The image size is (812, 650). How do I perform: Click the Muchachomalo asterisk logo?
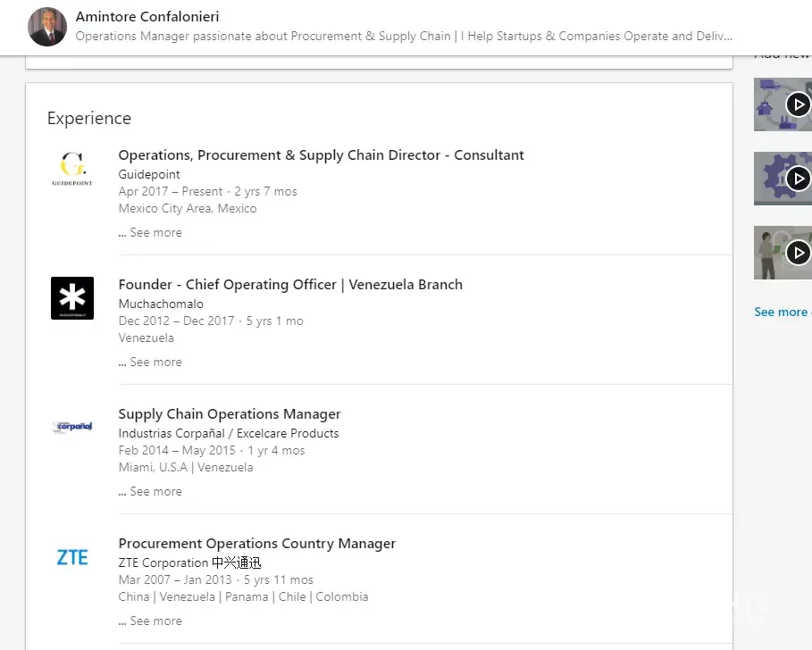(72, 298)
